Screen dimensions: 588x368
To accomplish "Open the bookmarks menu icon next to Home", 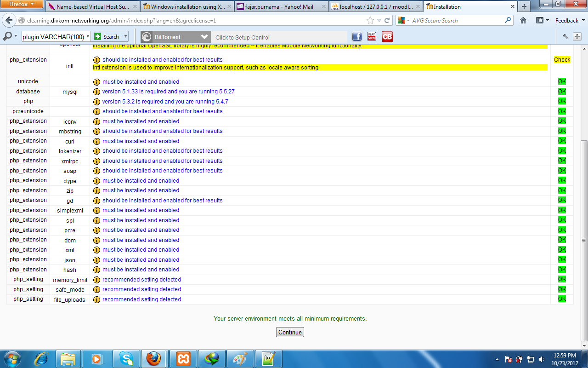I will (x=542, y=21).
